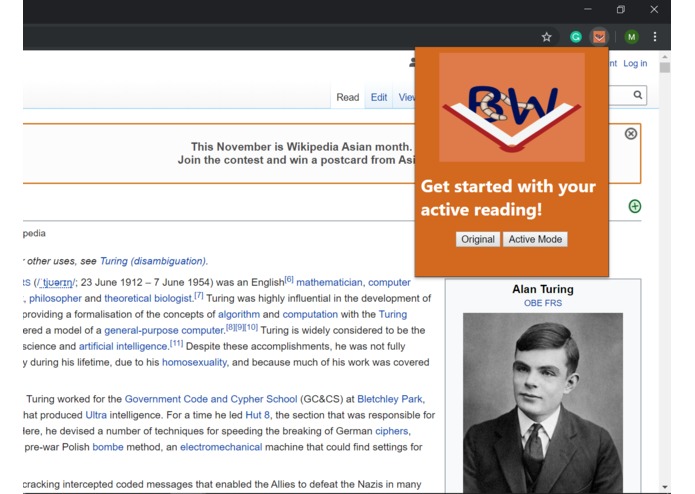This screenshot has height=494, width=695.
Task: Click citation reference [11]
Action: [x=176, y=343]
